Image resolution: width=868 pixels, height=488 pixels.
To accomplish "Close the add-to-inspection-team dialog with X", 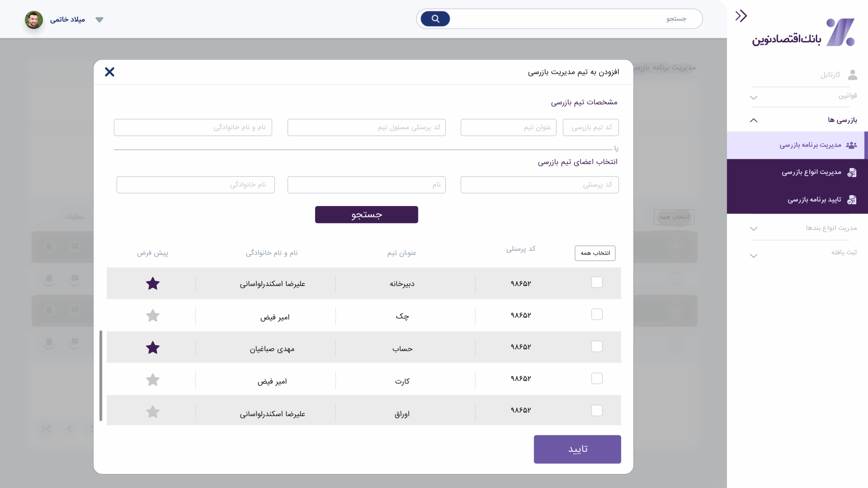I will pos(110,72).
